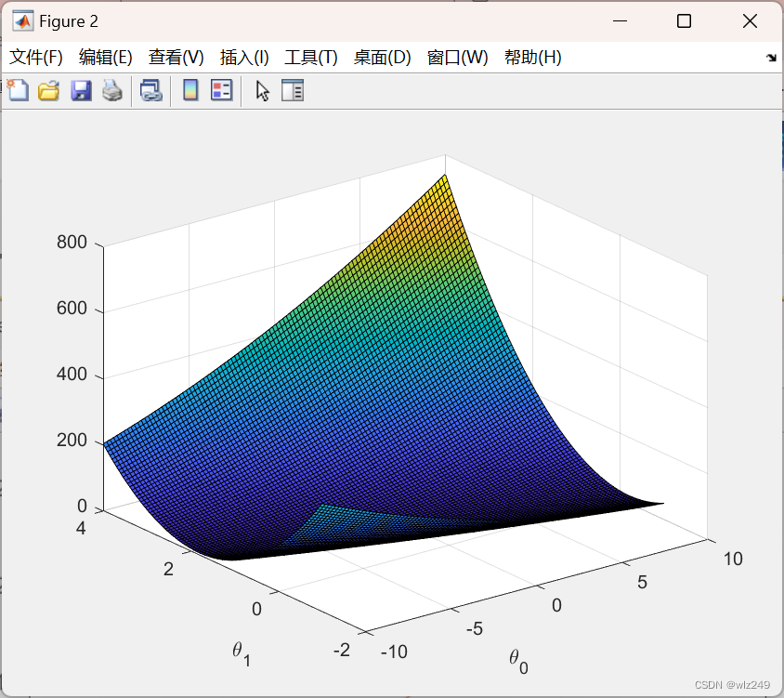This screenshot has height=698, width=784.
Task: Insert a colorbar via the toolbar icon
Action: 190,90
